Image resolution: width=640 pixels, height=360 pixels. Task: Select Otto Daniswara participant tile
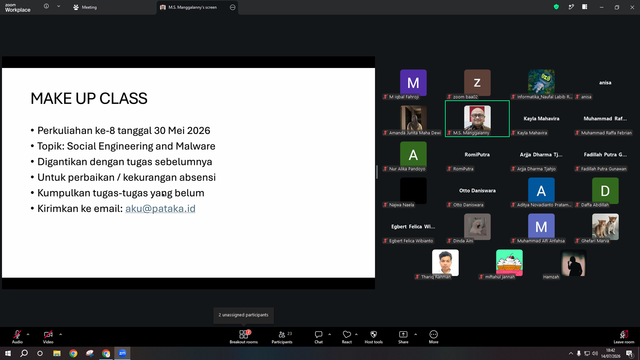click(477, 192)
